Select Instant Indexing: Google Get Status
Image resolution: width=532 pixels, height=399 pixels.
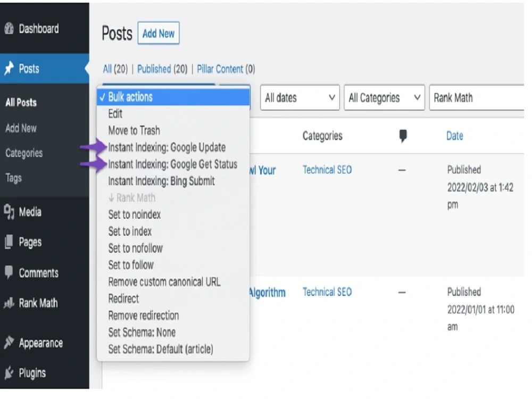pyautogui.click(x=173, y=164)
